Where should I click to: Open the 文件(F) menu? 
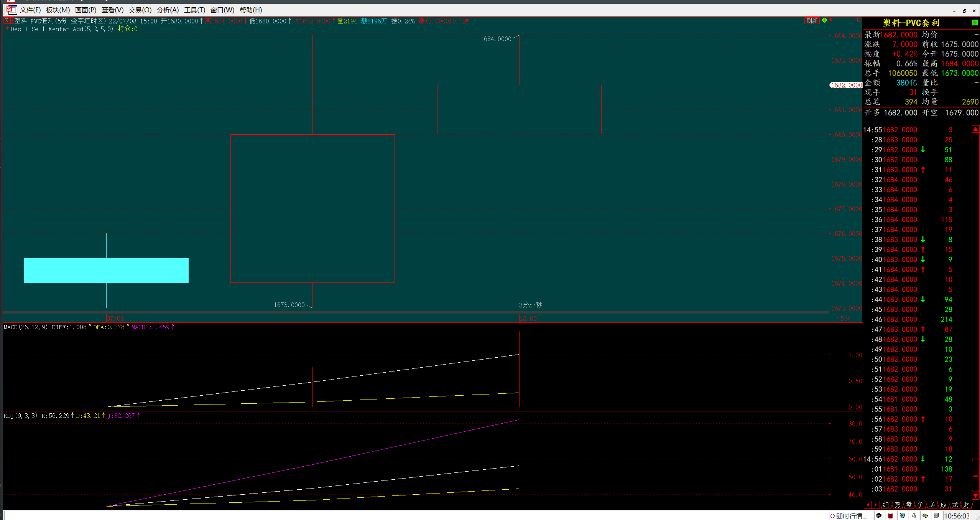30,10
